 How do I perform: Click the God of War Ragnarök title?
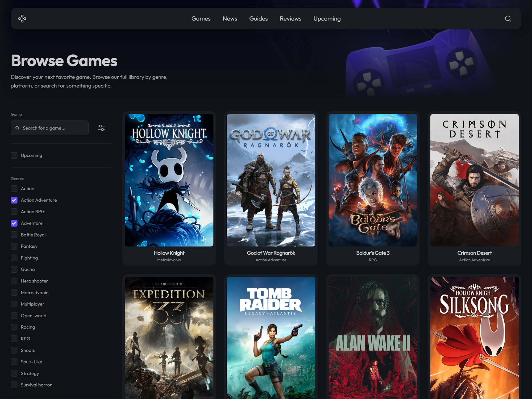click(x=271, y=253)
